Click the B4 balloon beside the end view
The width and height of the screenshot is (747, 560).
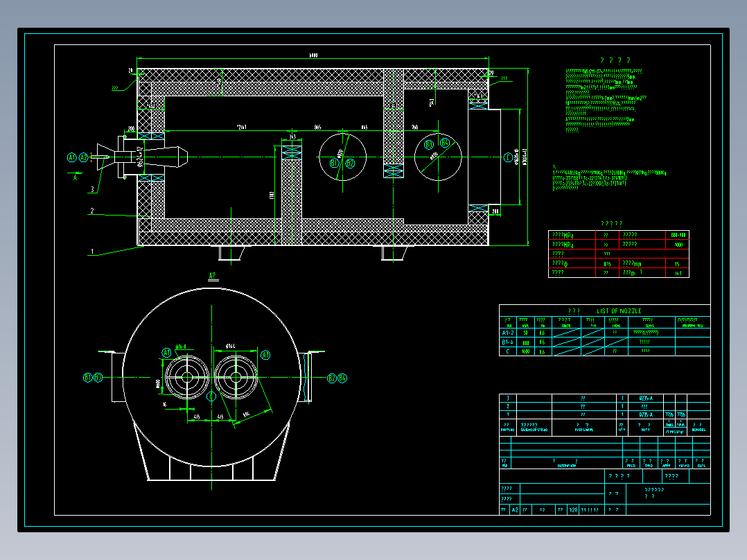click(x=342, y=378)
